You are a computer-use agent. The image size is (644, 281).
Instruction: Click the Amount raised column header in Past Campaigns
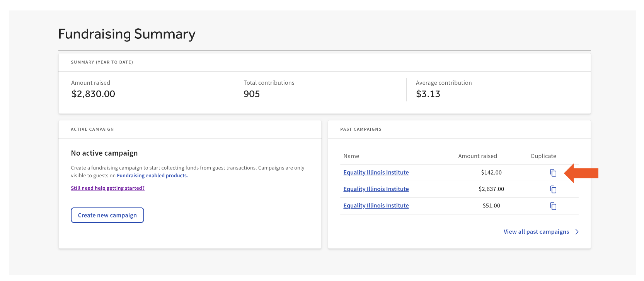tap(477, 156)
